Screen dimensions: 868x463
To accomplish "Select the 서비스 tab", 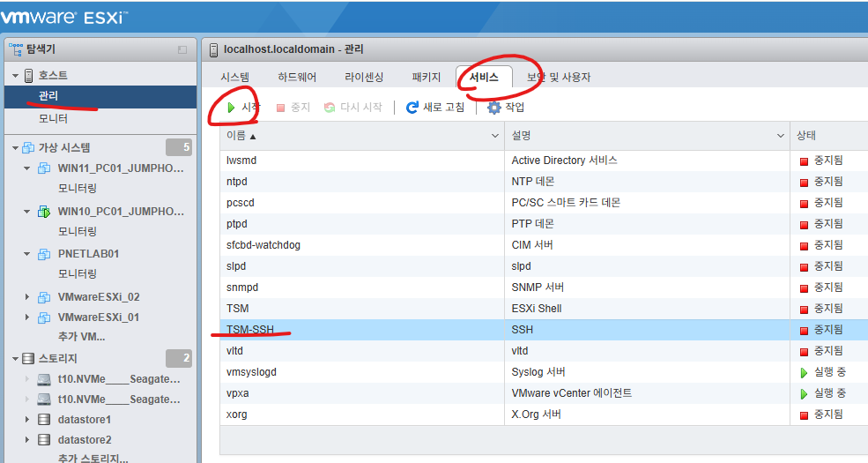I will coord(484,77).
